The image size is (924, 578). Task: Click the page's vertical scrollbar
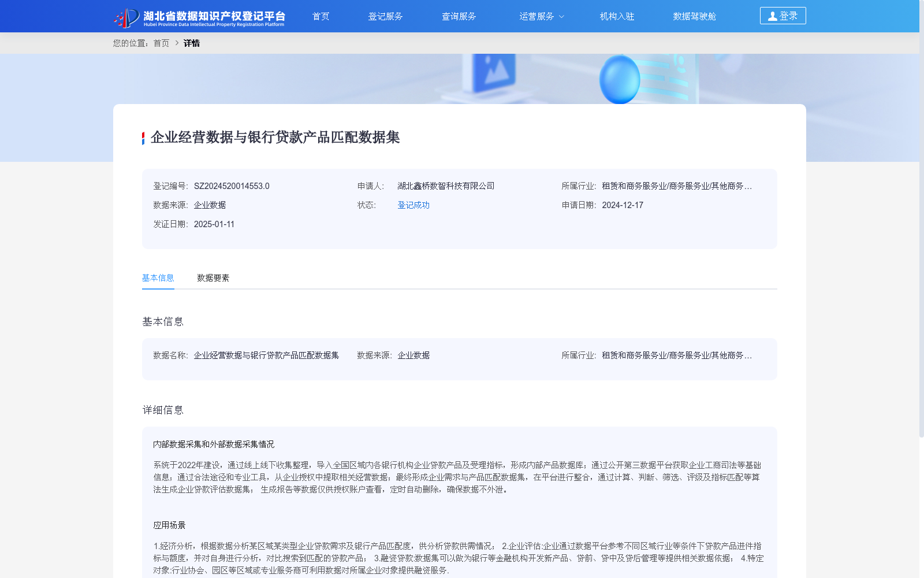(922, 218)
